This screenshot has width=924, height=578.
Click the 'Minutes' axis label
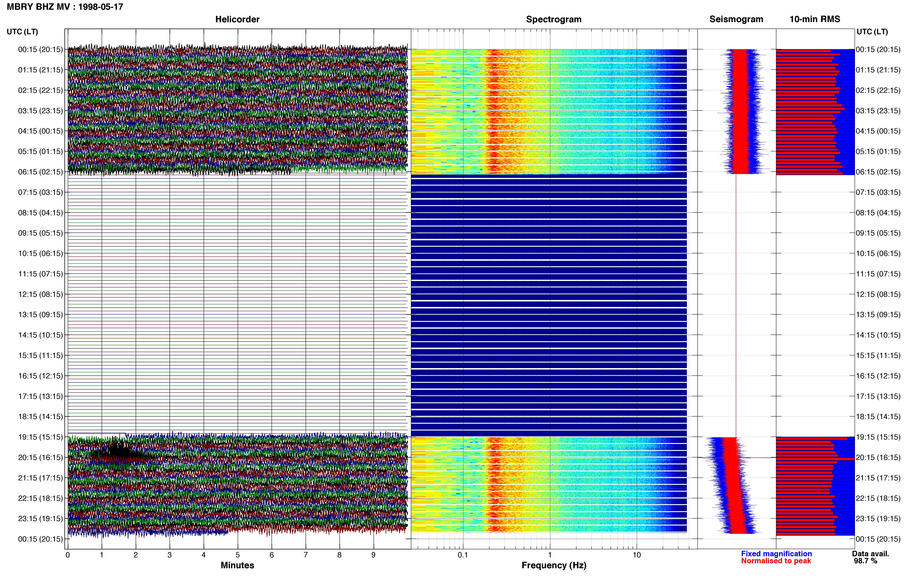[x=237, y=565]
